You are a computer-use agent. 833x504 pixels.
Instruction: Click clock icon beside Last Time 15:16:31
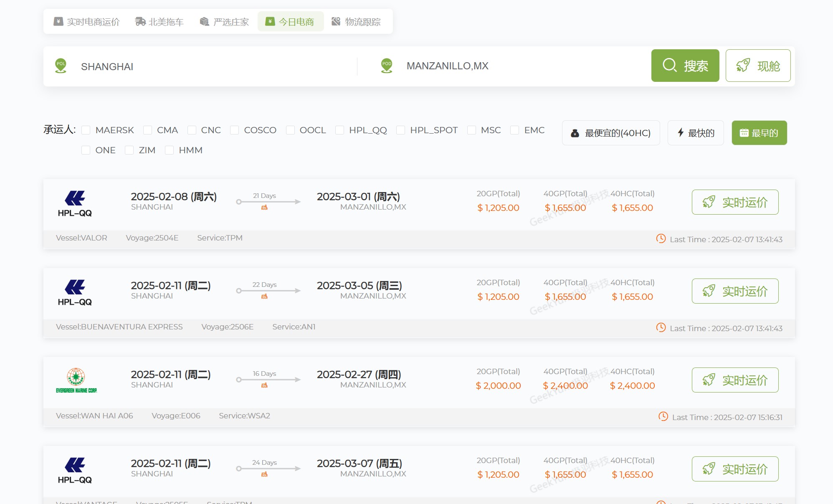click(663, 416)
